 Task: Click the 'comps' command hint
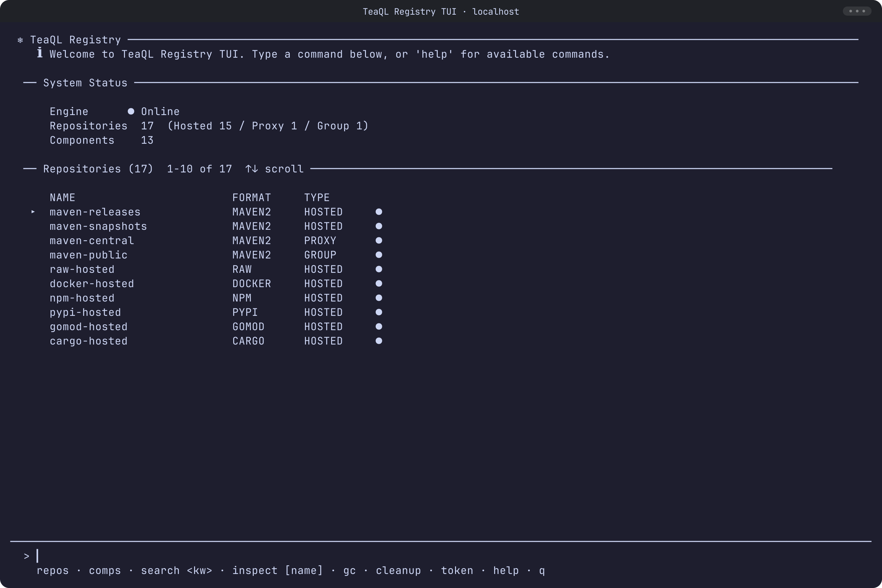(105, 571)
